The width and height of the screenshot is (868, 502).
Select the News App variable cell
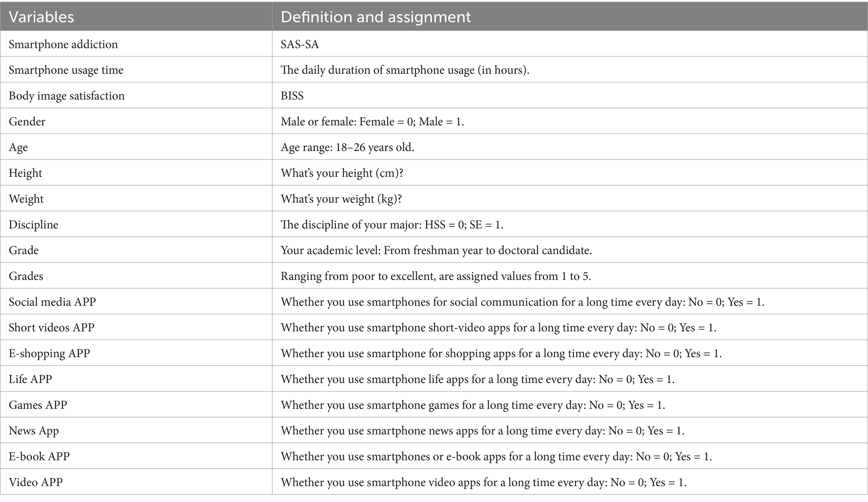34,431
